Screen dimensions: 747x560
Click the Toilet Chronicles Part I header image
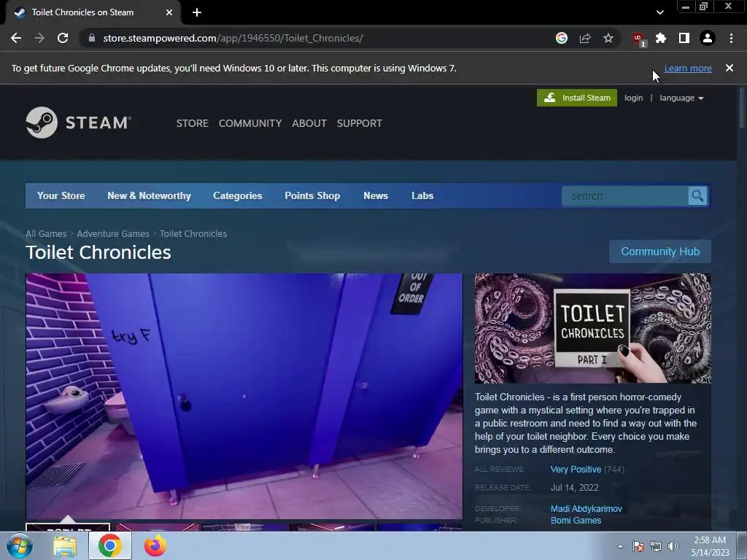coord(592,328)
